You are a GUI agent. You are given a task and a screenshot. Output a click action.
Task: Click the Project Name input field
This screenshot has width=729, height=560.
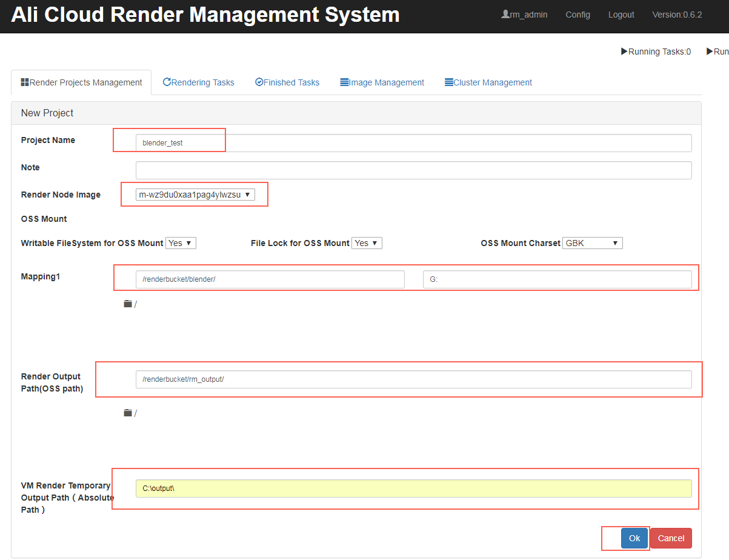(x=414, y=143)
